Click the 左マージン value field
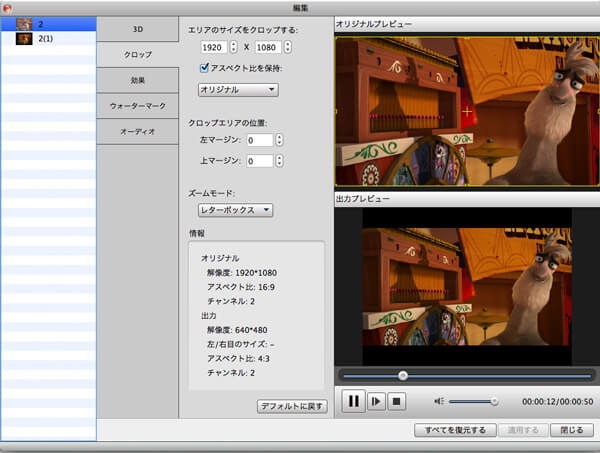 click(259, 140)
